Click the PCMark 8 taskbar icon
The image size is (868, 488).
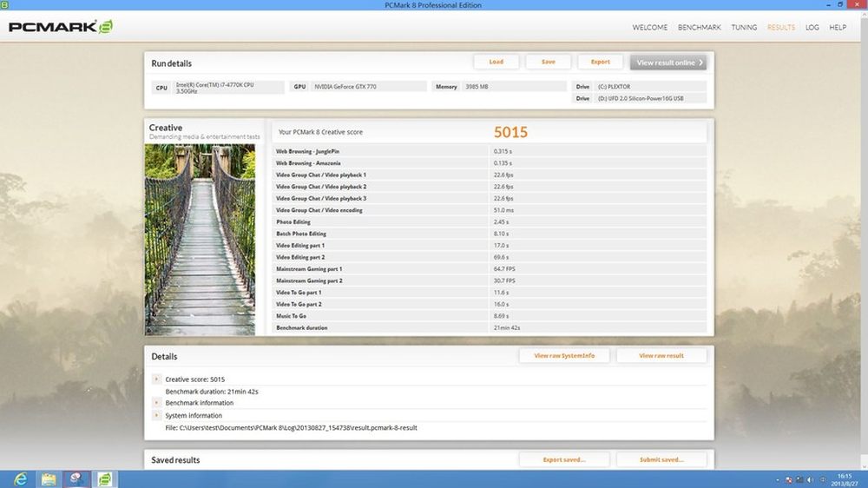tap(105, 479)
